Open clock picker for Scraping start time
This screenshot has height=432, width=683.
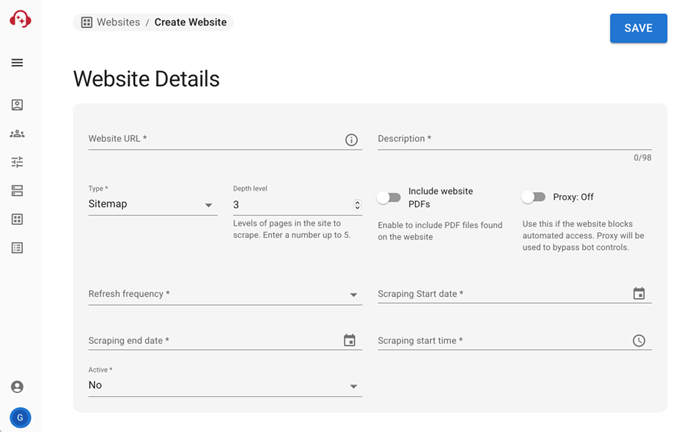639,341
